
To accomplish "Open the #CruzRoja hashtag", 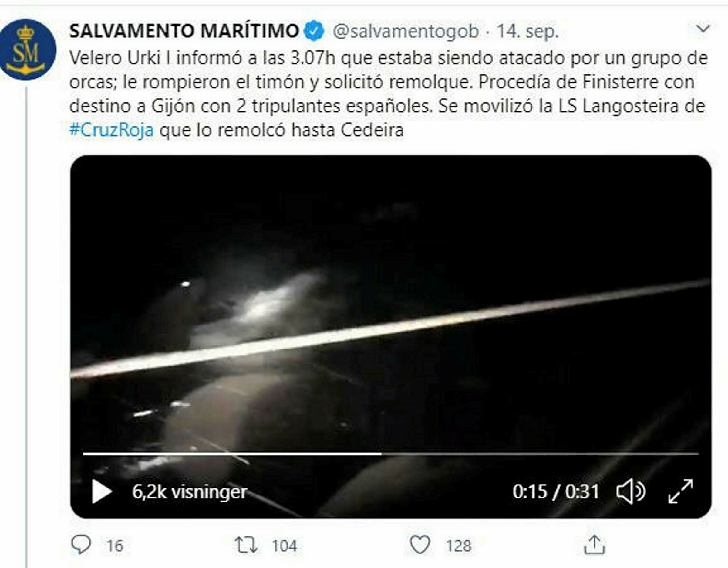I will click(x=111, y=129).
